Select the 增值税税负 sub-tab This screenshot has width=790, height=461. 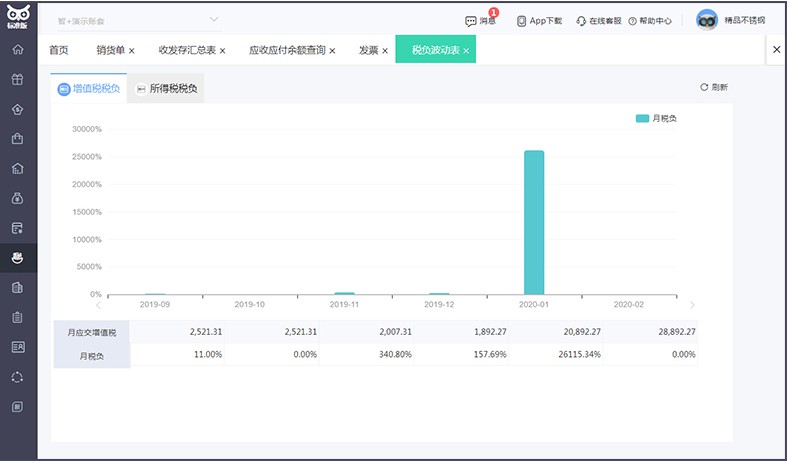[89, 89]
